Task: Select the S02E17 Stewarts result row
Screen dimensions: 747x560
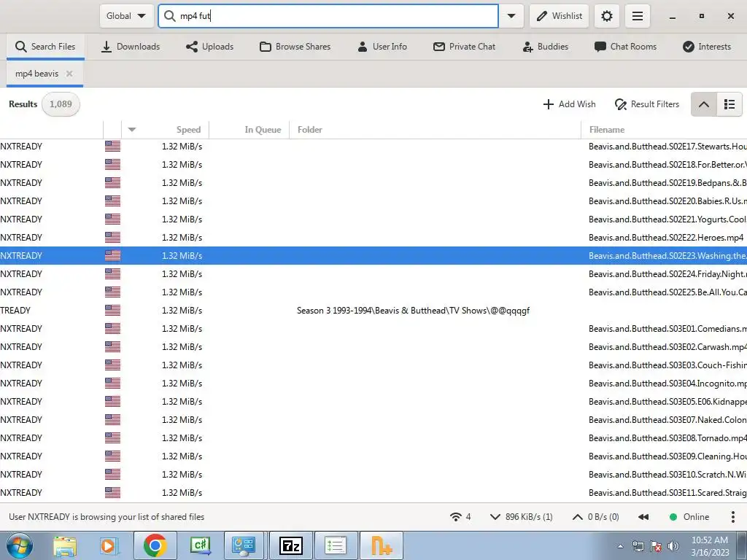Action: (x=373, y=146)
